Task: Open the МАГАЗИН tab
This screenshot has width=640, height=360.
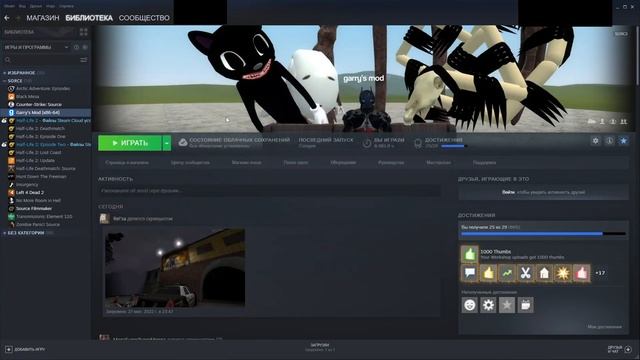Action: coord(43,18)
